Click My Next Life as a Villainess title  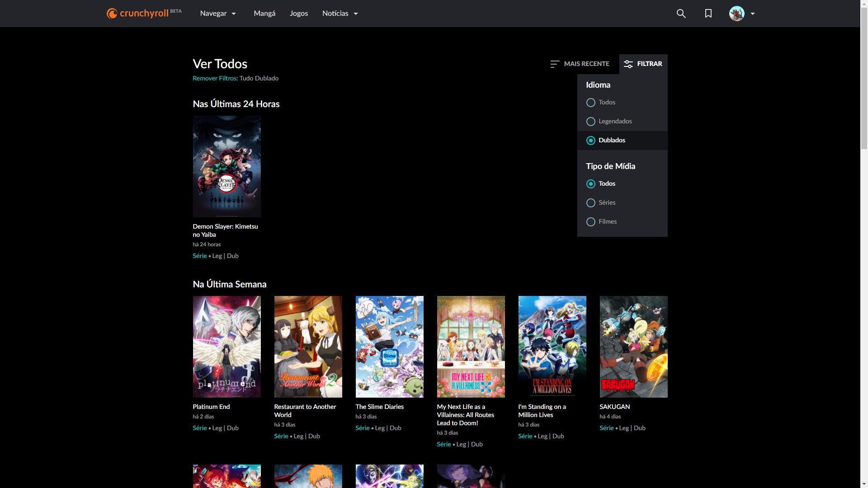pos(466,415)
